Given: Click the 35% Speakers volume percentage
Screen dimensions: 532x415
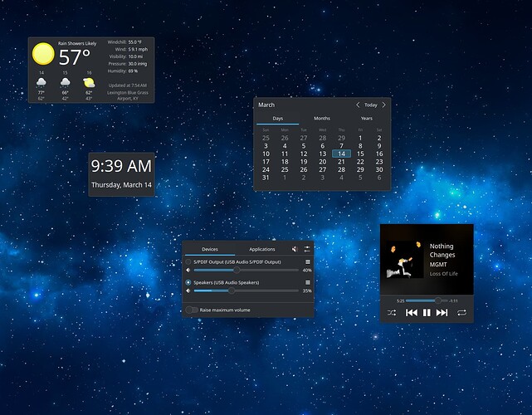Looking at the screenshot, I should click(307, 290).
